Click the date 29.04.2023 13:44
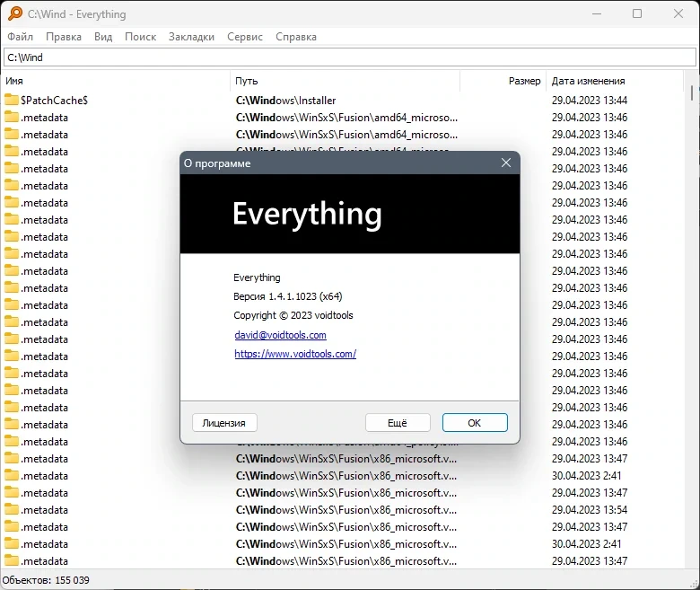This screenshot has width=700, height=590. (x=590, y=101)
